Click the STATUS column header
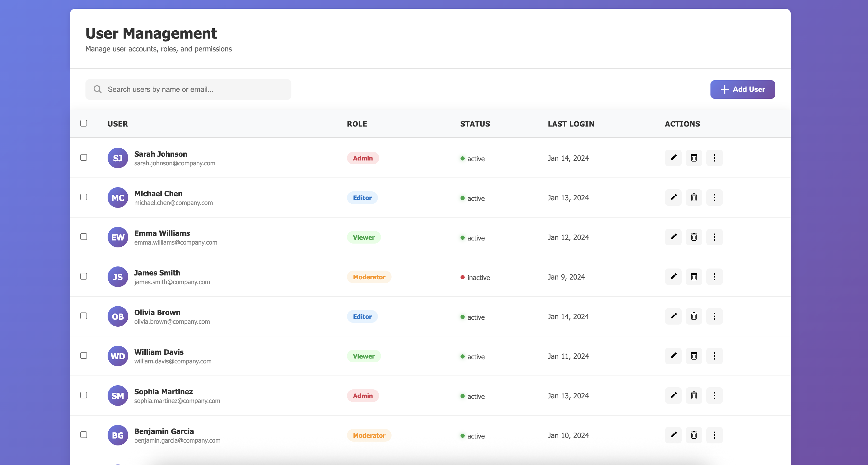This screenshot has width=868, height=465. pyautogui.click(x=475, y=123)
